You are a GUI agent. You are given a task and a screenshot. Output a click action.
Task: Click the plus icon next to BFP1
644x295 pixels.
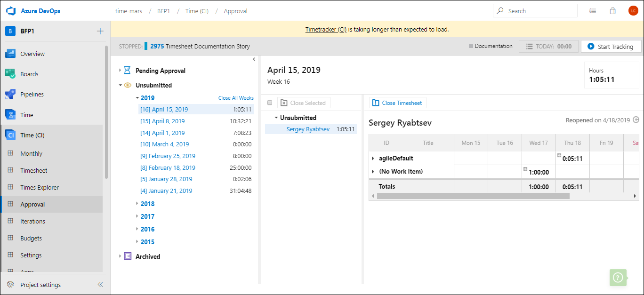click(x=100, y=31)
